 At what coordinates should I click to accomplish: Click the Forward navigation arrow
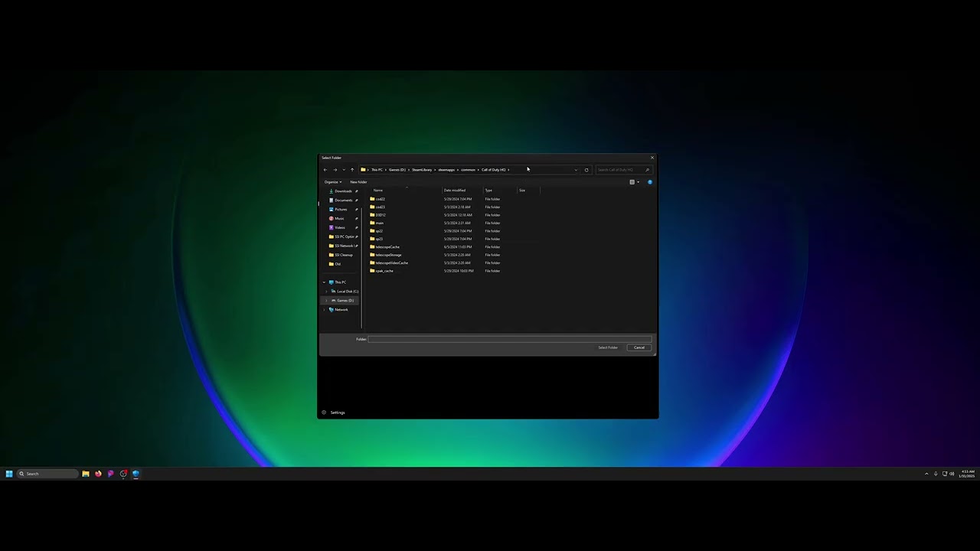[x=335, y=170]
